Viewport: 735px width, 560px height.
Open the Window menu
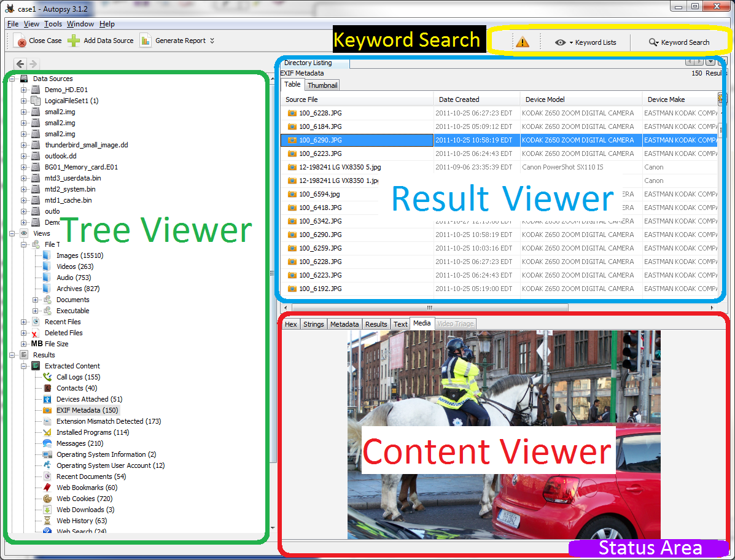click(80, 24)
